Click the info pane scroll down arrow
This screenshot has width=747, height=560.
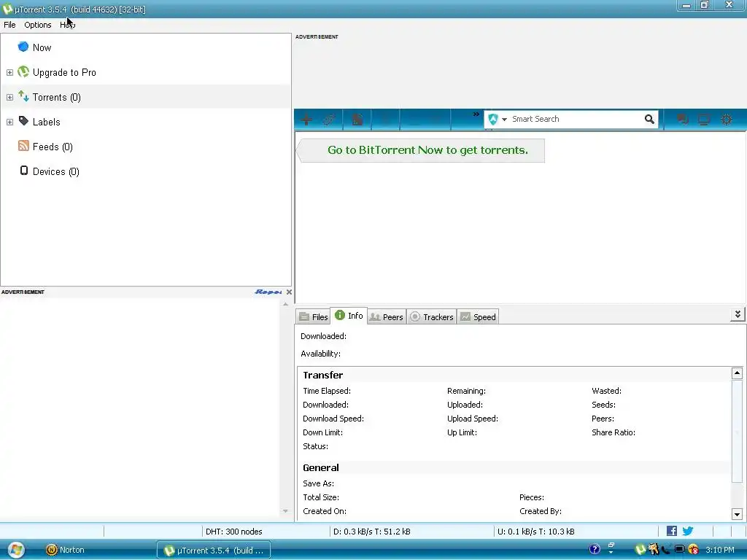click(x=737, y=514)
